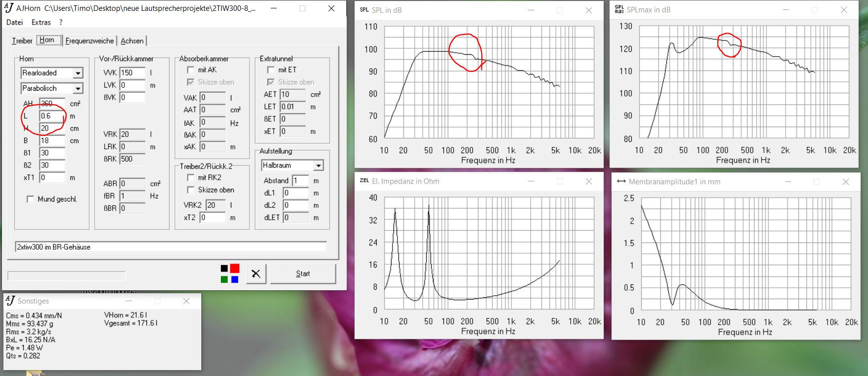This screenshot has width=868, height=376.
Task: Close the SPL in dB graph window
Action: [x=589, y=10]
